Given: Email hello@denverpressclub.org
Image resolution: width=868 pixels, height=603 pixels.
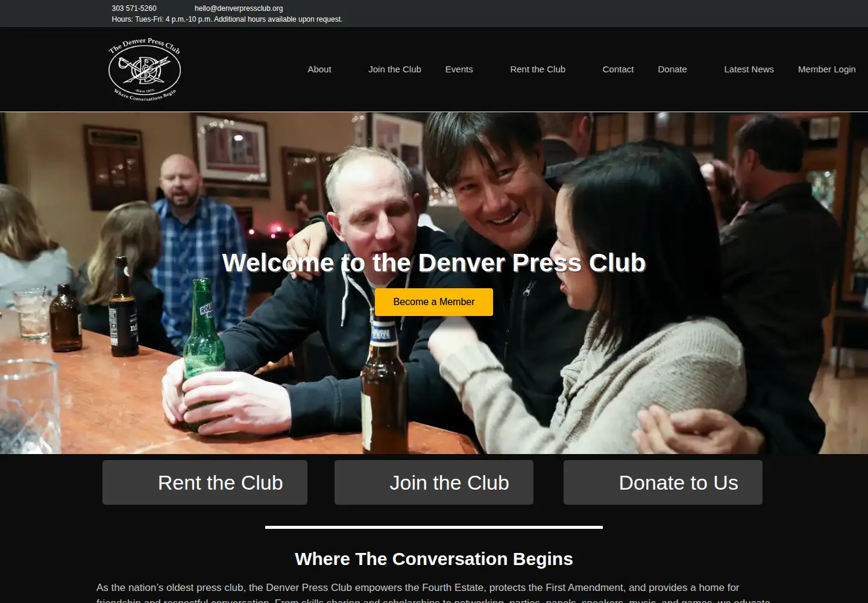Looking at the screenshot, I should coord(239,8).
